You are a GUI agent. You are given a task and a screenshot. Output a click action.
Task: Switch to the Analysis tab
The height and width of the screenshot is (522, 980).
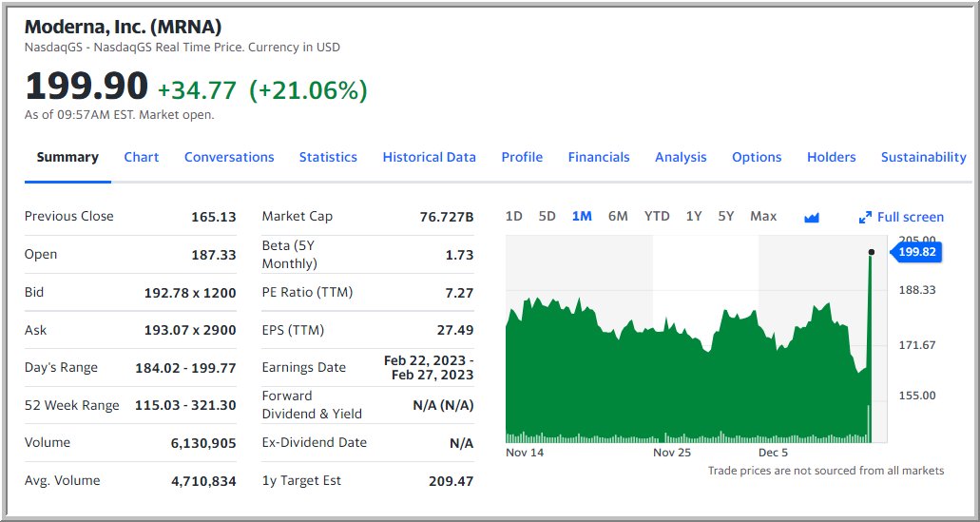click(681, 158)
